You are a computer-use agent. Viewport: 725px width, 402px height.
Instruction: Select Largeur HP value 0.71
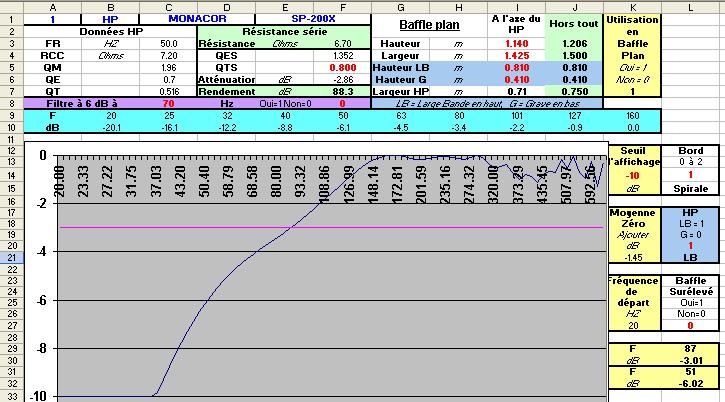[x=516, y=92]
